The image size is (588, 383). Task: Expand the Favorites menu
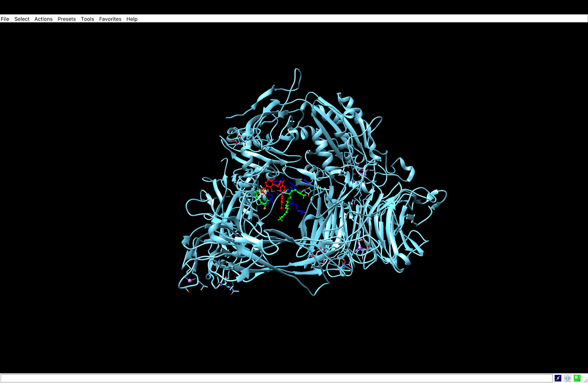click(x=110, y=19)
